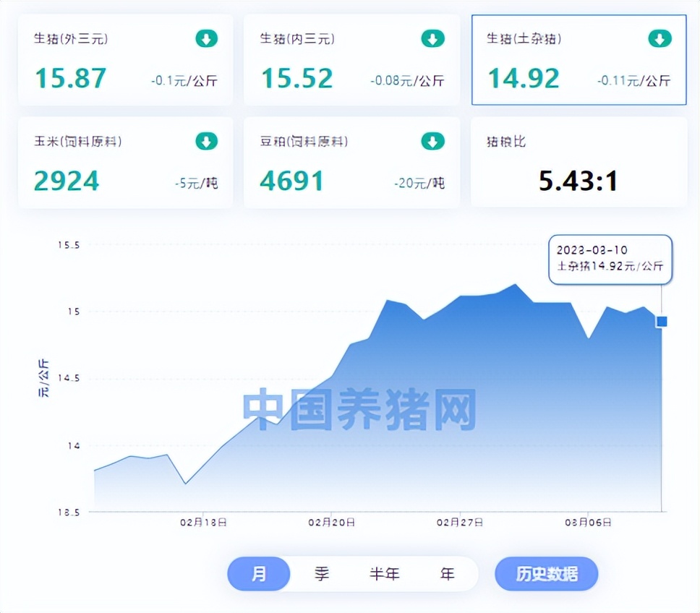The width and height of the screenshot is (700, 613).
Task: Click the -20元/吨 change text
Action: [x=419, y=184]
